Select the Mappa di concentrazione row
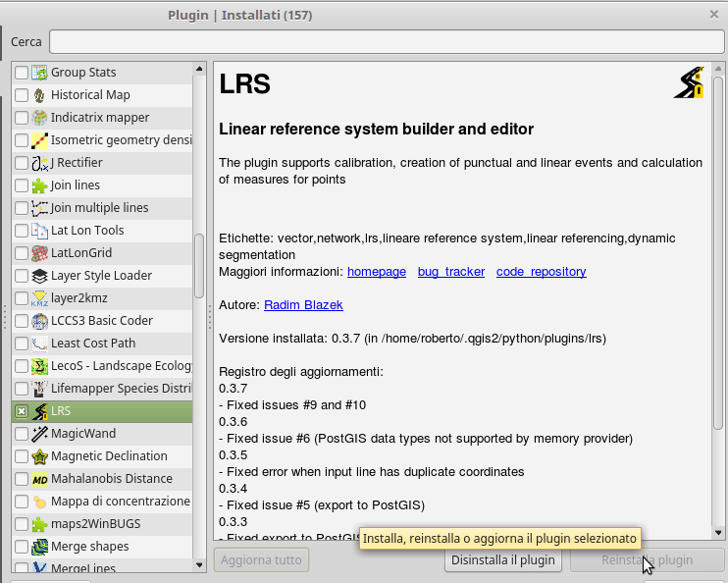 point(102,502)
